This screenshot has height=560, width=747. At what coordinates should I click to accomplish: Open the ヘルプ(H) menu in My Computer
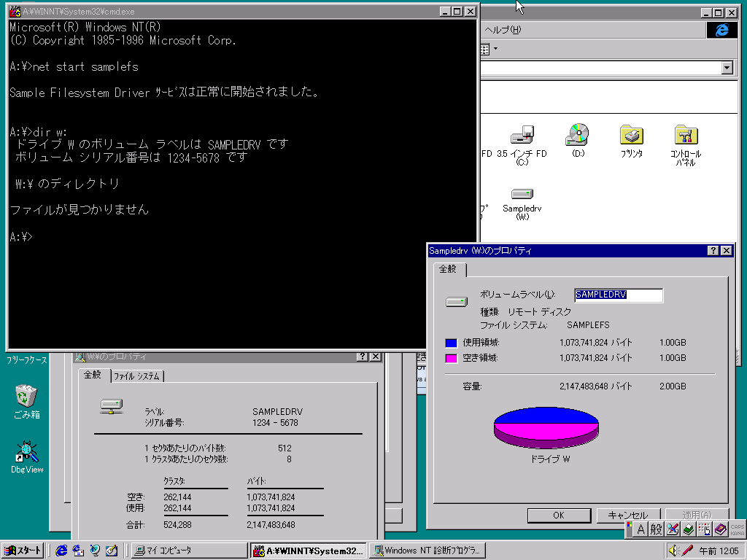point(503,29)
